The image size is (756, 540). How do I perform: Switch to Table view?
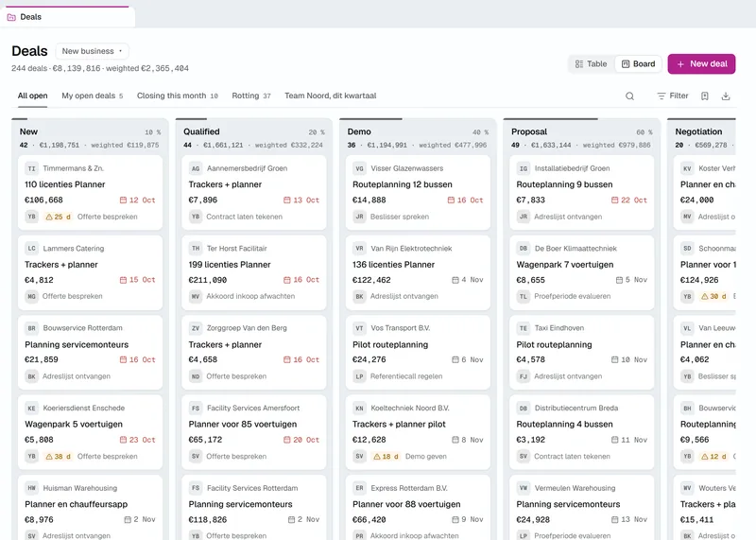coord(592,63)
